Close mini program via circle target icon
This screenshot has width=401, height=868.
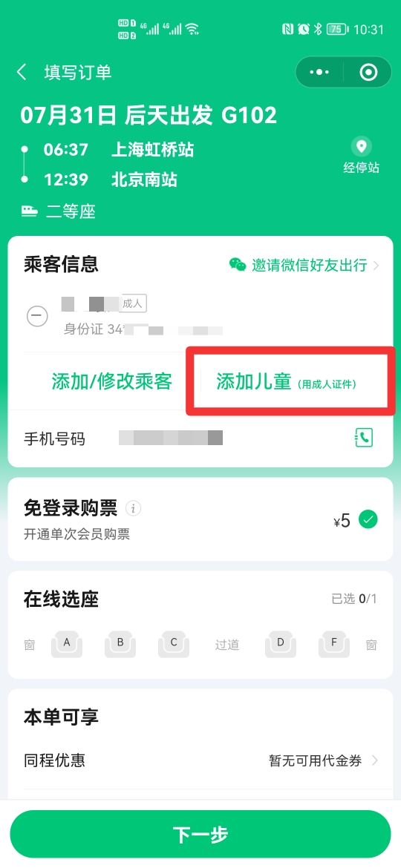368,73
